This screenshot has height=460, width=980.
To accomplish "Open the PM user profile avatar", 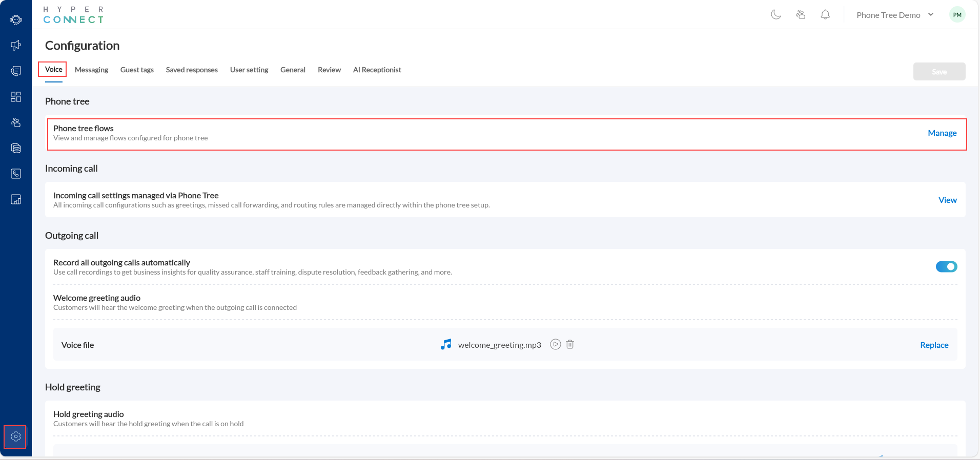I will tap(957, 15).
